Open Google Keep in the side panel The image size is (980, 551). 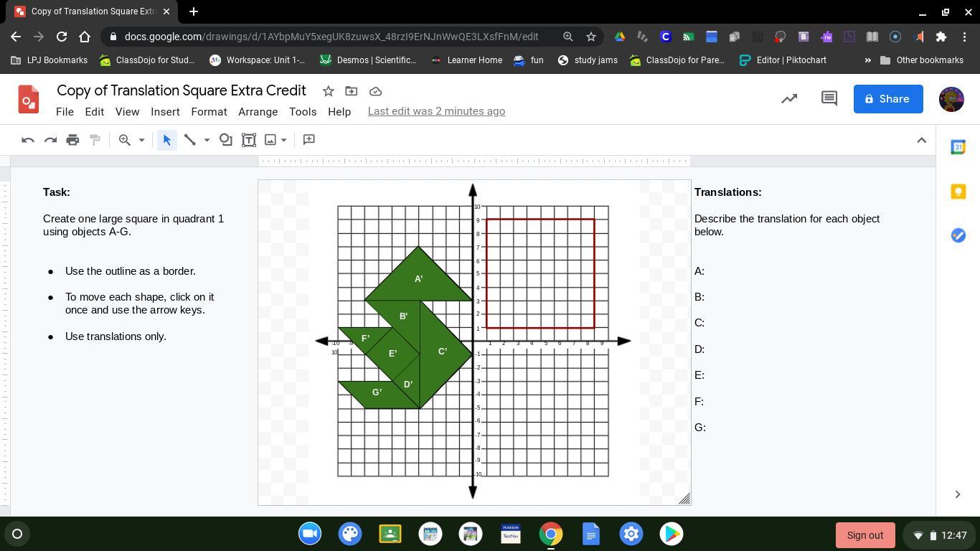pos(958,192)
